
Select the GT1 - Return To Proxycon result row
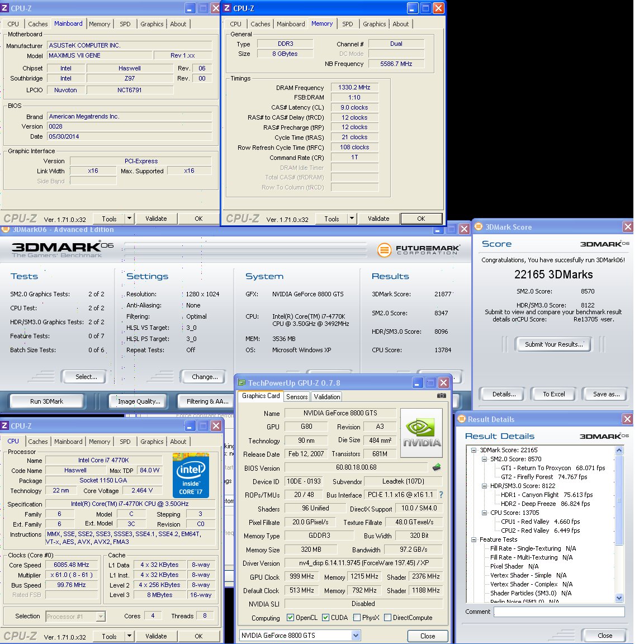(x=553, y=468)
